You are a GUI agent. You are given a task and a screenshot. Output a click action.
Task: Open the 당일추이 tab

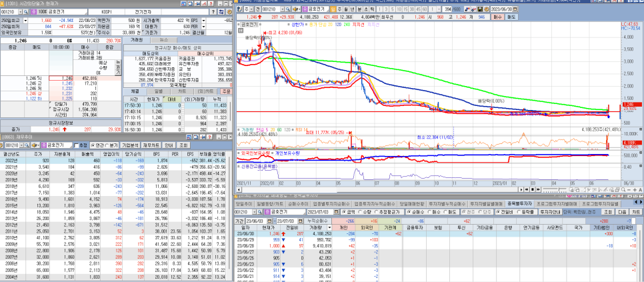point(245,203)
